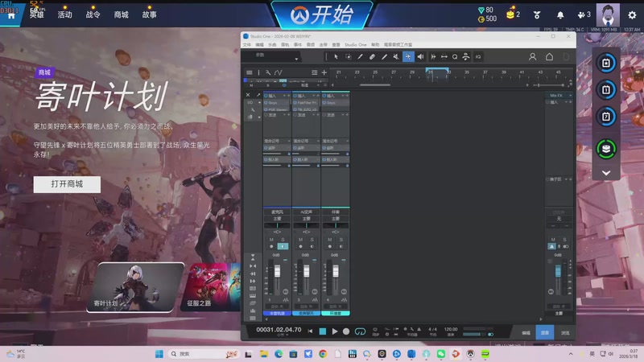644x362 pixels.
Task: Open the Windows taskbar search box
Action: point(204,354)
